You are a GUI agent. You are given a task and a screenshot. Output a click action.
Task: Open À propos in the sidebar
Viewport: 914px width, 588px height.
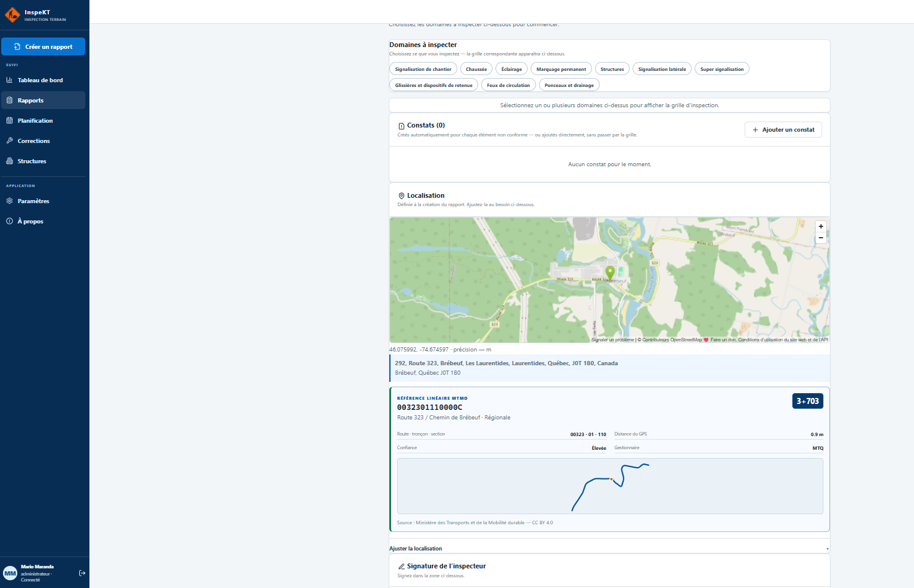pos(43,221)
